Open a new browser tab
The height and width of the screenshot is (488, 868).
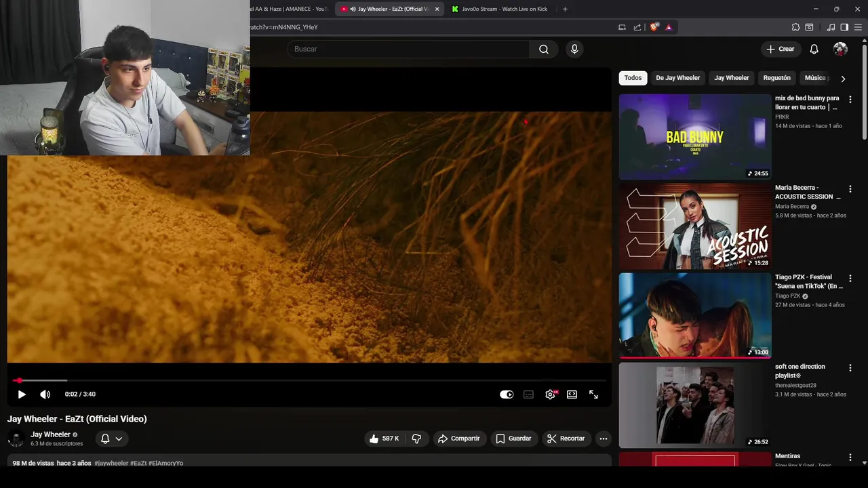[x=565, y=9]
